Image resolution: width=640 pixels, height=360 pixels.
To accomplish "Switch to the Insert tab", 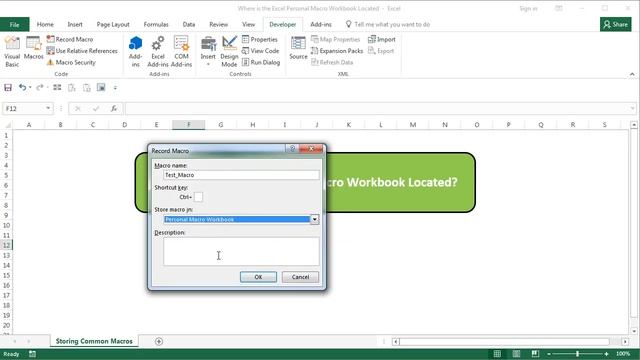I will (75, 24).
